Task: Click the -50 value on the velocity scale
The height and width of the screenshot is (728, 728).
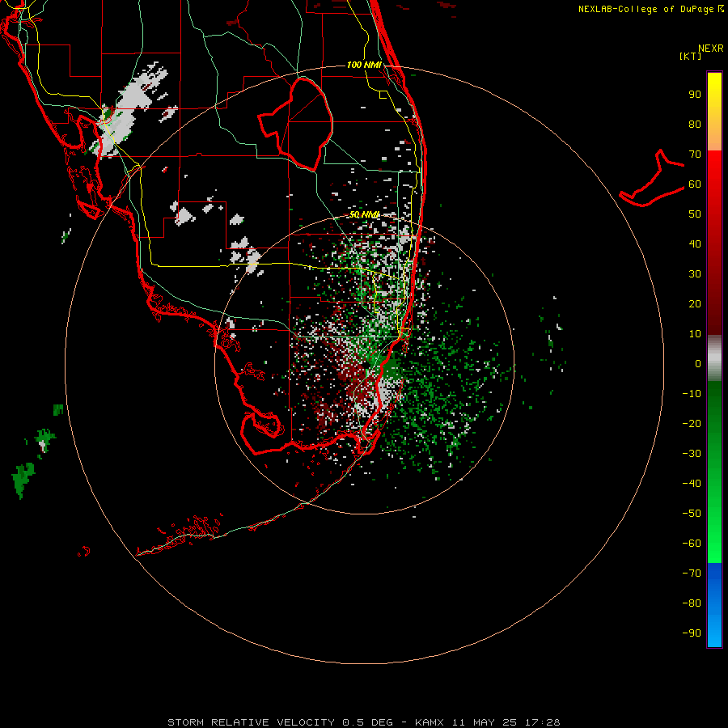Action: pos(692,514)
